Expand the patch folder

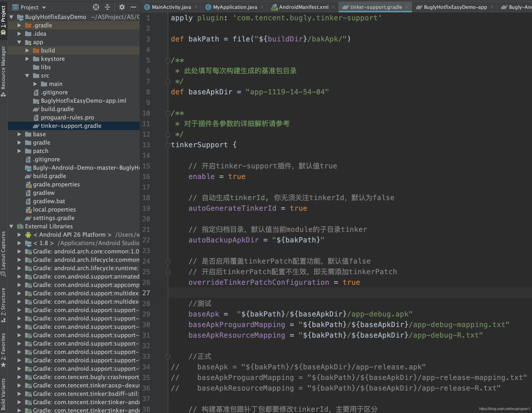[19, 151]
